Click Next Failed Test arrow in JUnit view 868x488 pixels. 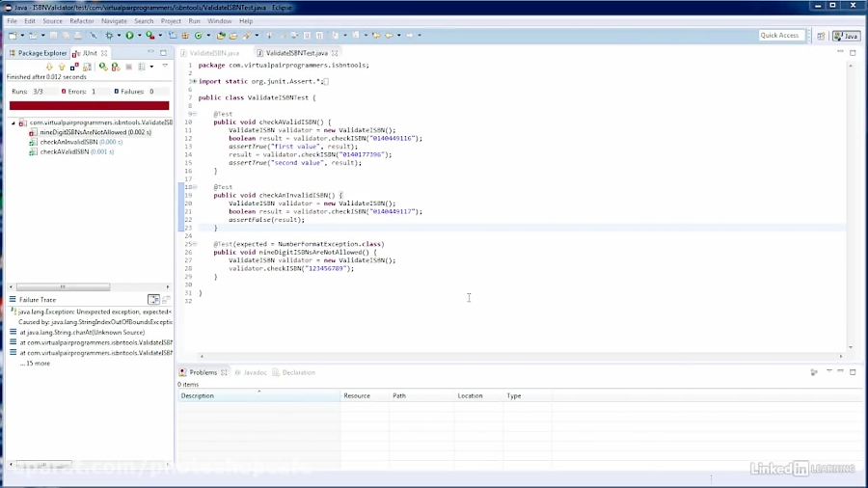click(x=49, y=67)
